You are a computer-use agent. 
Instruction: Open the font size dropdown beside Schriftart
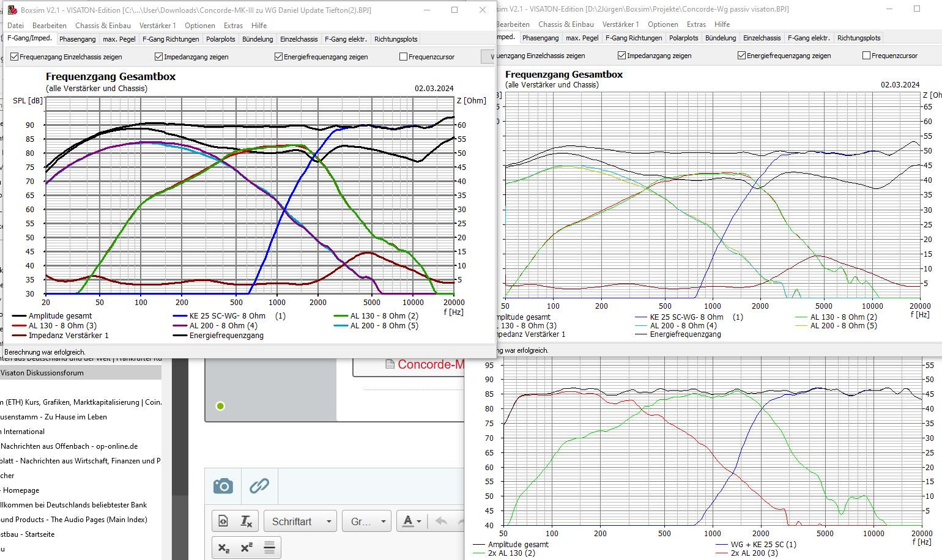tap(366, 521)
